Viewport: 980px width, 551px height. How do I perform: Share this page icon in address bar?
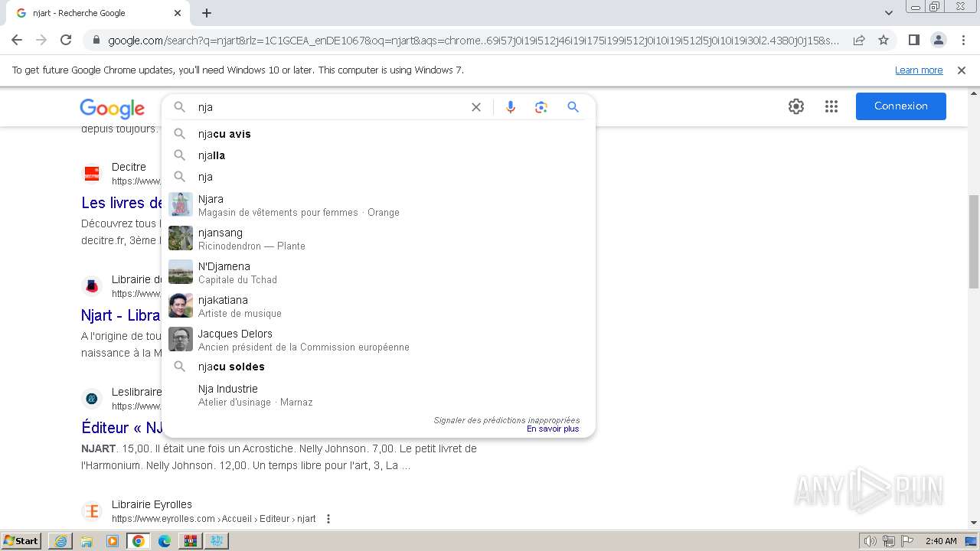point(859,40)
